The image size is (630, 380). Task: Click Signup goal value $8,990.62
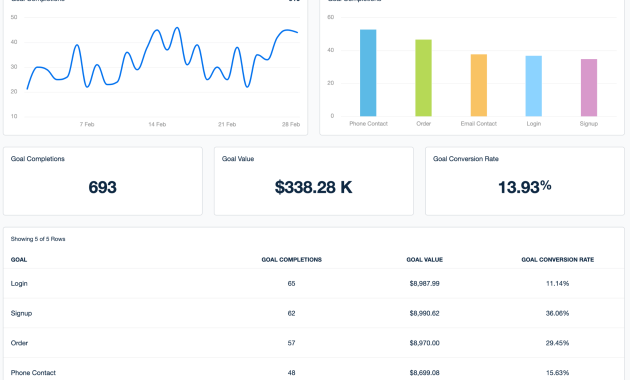pyautogui.click(x=425, y=313)
